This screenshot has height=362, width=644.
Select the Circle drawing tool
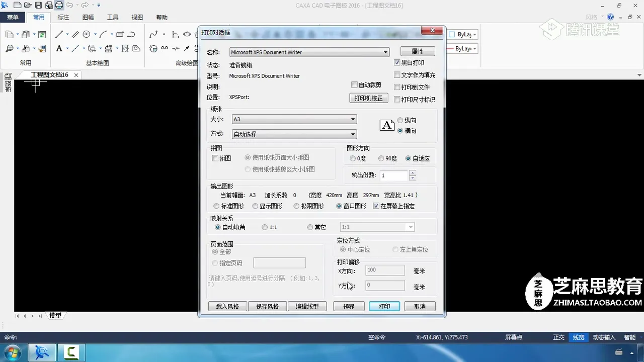87,34
